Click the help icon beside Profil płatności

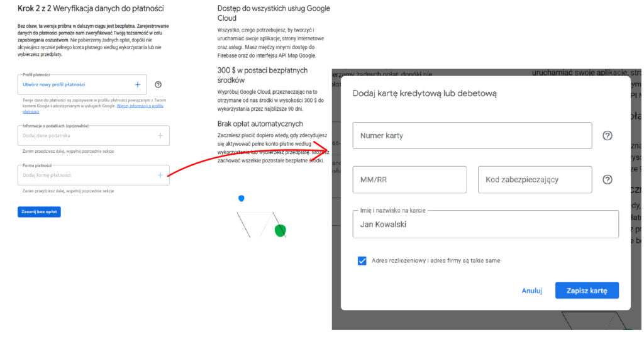[x=158, y=84]
